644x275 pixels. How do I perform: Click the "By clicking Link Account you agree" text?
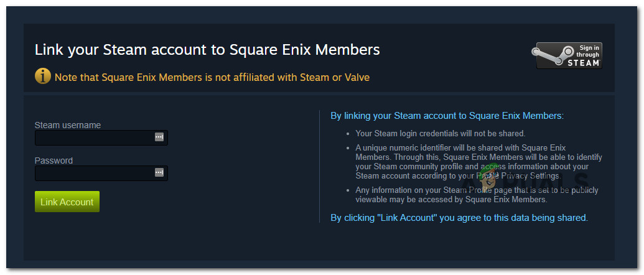(459, 218)
